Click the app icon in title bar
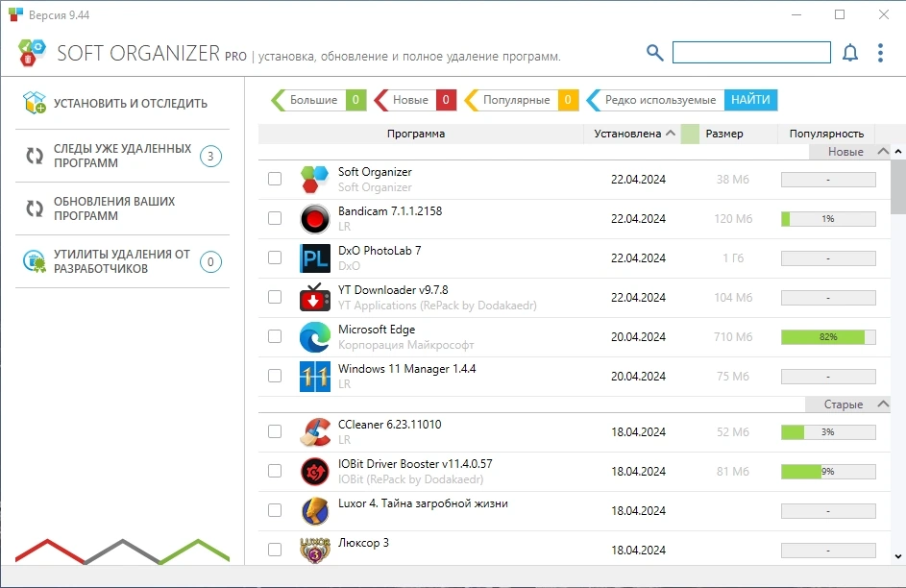The height and width of the screenshot is (588, 906). [16, 15]
